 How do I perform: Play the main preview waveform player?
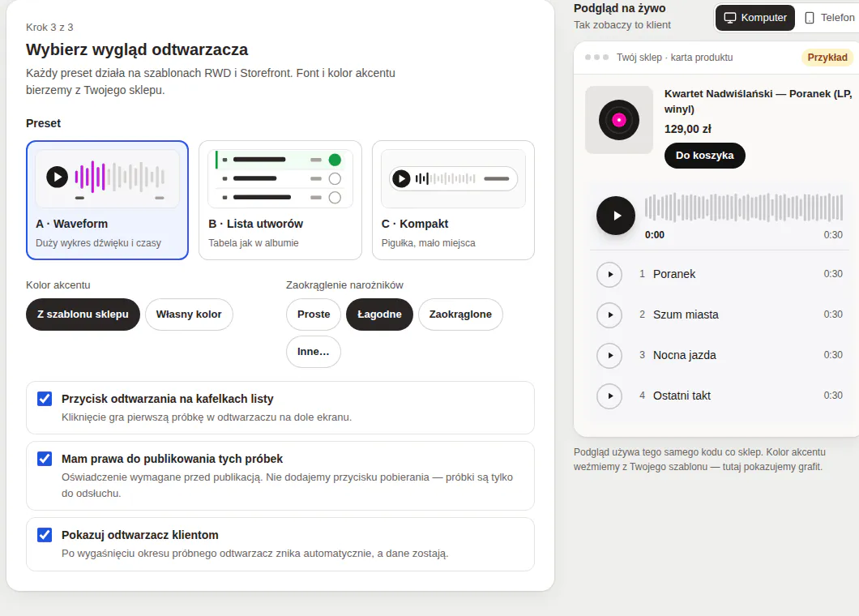tap(616, 216)
